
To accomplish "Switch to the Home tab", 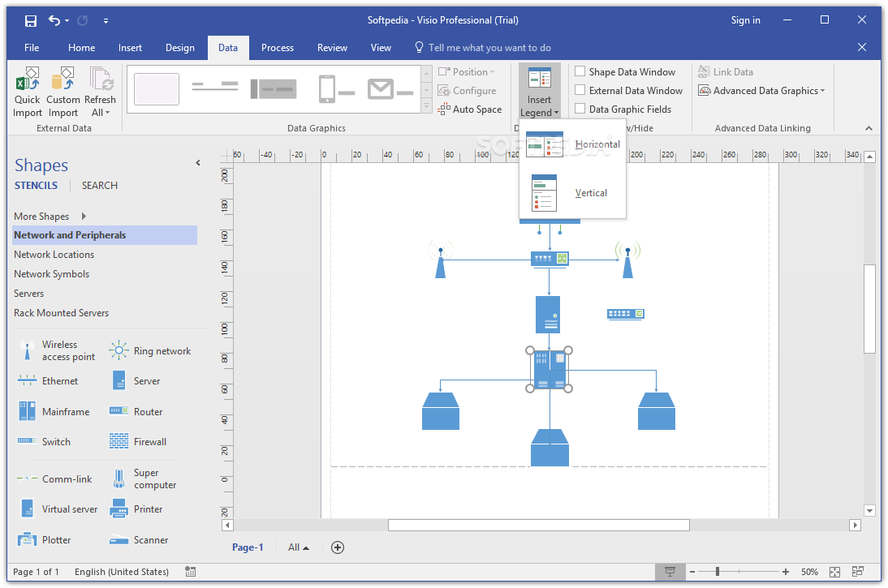I will click(x=81, y=48).
